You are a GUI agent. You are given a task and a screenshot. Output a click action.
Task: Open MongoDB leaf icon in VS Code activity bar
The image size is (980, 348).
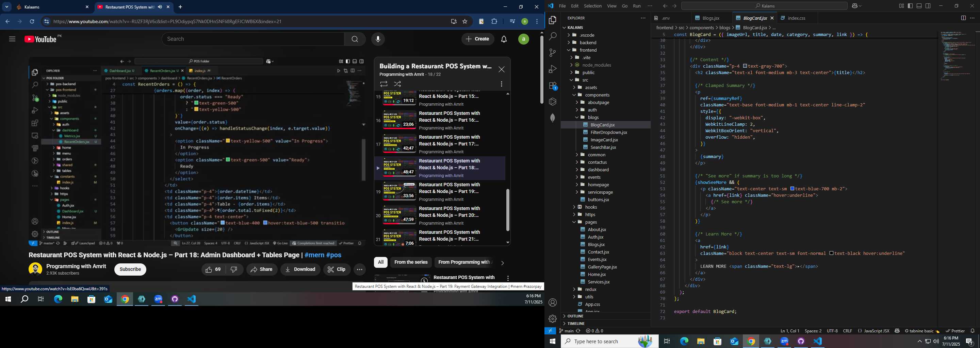553,118
